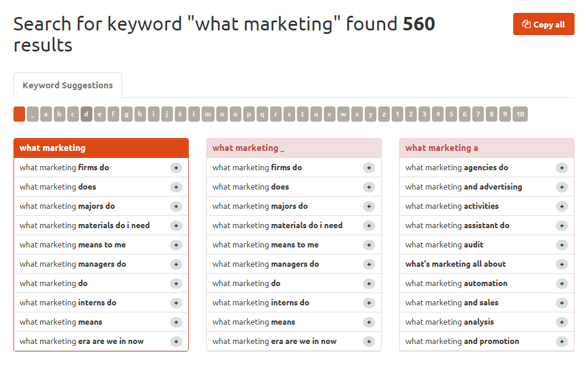Screen dimensions: 588x365
Task: Open the Keyword Suggestions tab
Action: pyautogui.click(x=68, y=85)
